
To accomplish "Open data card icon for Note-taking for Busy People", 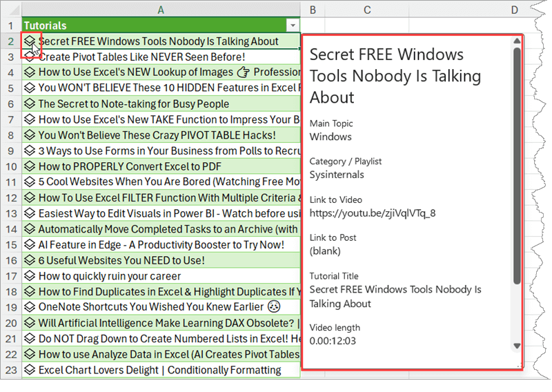I will click(x=30, y=104).
